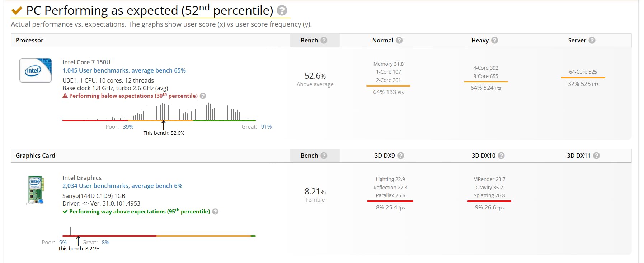Click processor score distribution bar at bench marker
The width and height of the screenshot is (644, 263).
(164, 120)
